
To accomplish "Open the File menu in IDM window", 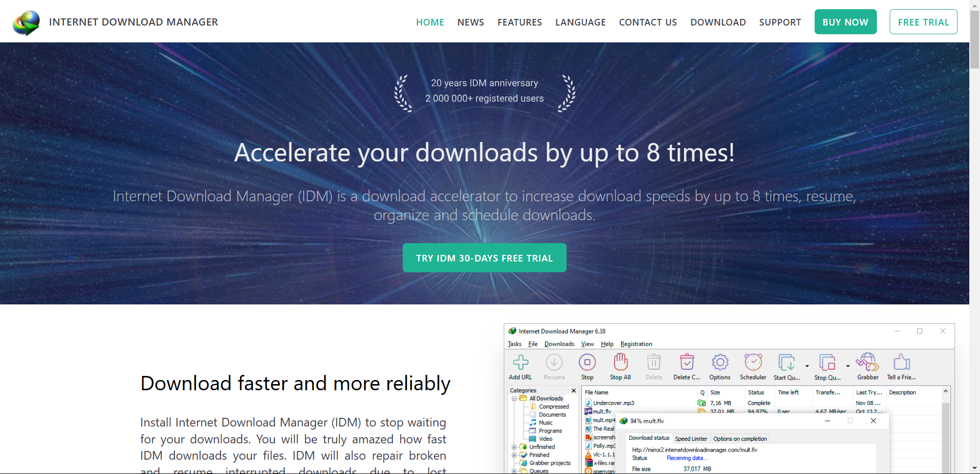I will point(533,344).
